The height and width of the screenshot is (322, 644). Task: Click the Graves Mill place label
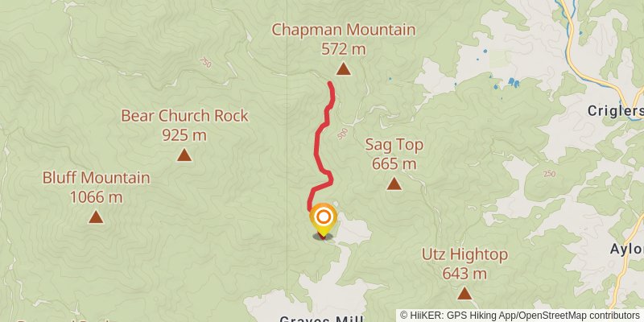point(321,319)
